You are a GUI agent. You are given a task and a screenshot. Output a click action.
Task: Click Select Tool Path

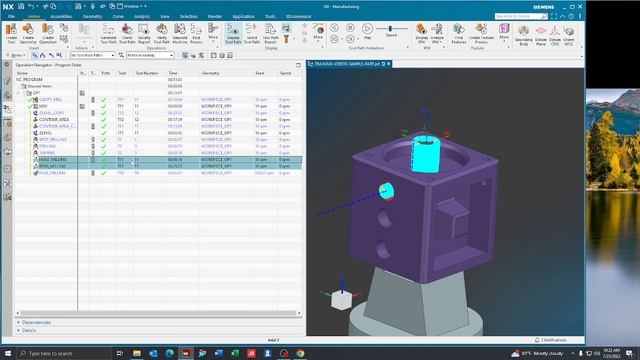(251, 33)
